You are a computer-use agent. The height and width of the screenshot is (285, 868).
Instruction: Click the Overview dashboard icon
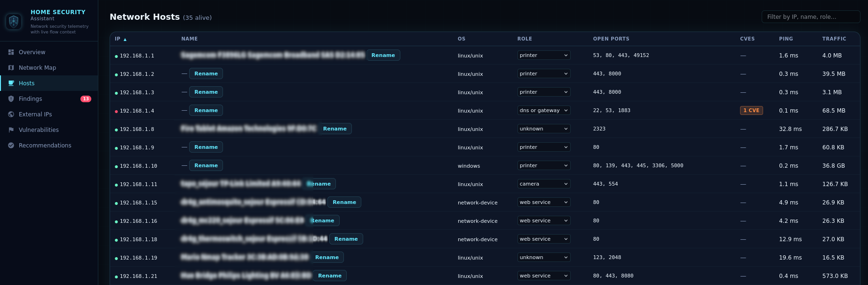(11, 52)
